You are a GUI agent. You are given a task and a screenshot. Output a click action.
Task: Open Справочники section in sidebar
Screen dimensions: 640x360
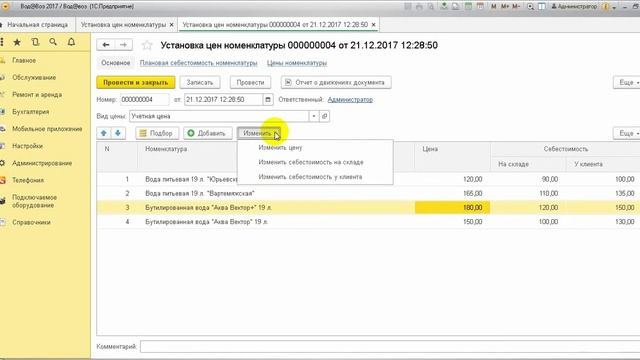(x=31, y=223)
